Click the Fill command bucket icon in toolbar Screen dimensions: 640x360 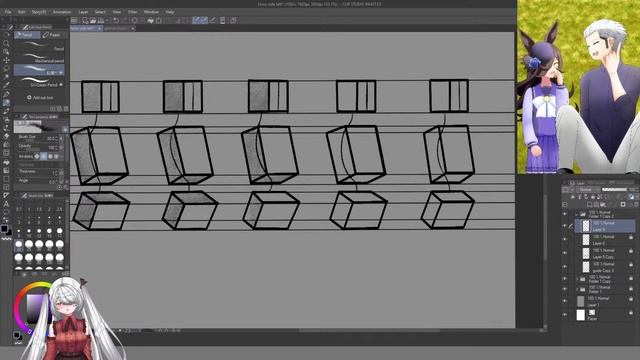(x=151, y=20)
